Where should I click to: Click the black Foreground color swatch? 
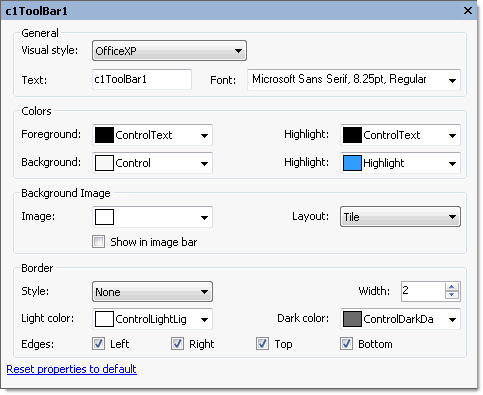[x=104, y=135]
